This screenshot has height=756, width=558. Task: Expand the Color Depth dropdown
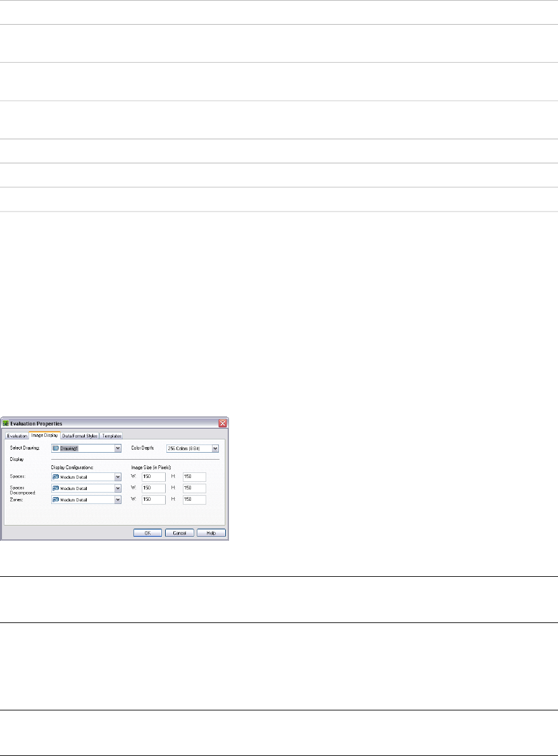coord(193,448)
